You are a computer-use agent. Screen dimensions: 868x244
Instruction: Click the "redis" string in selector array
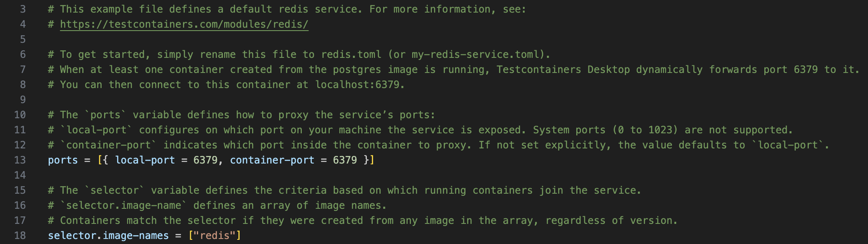click(x=215, y=236)
